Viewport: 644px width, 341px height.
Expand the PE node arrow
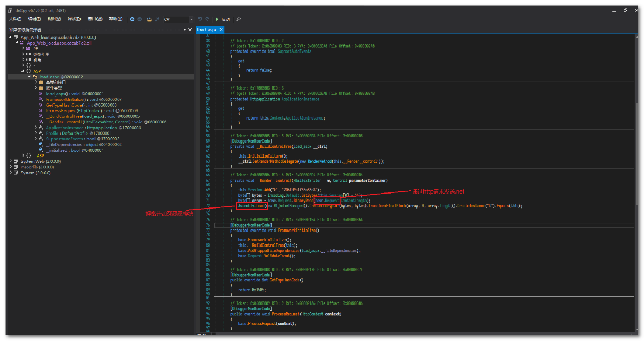click(23, 48)
